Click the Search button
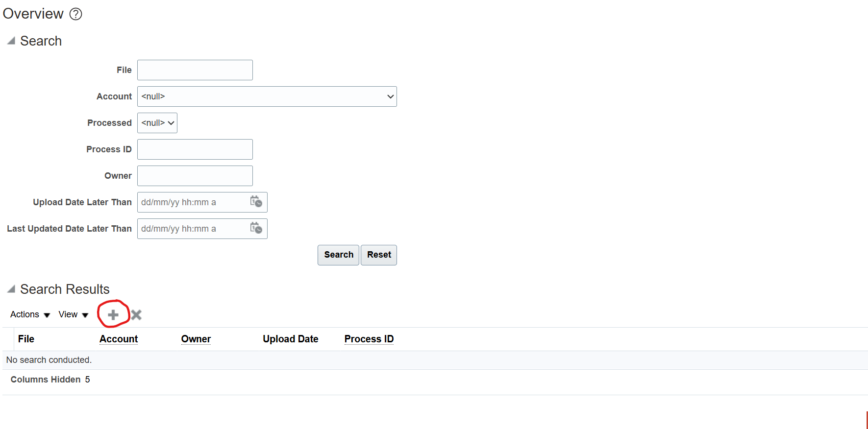868x429 pixels. (338, 255)
